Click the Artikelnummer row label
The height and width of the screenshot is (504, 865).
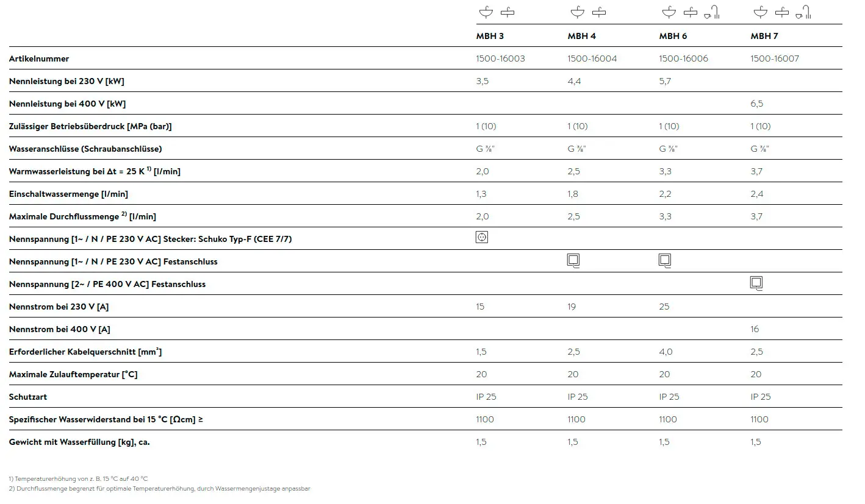39,59
